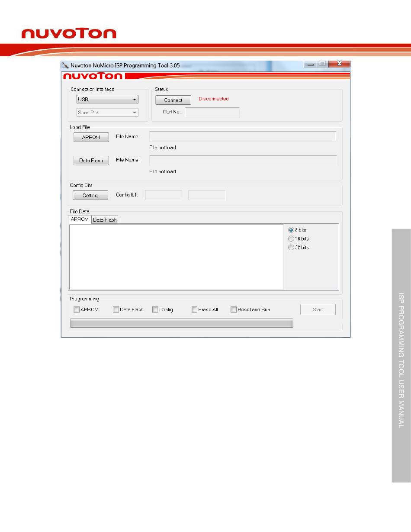
Task: Toggle the Reset and Run checkbox
Action: click(233, 310)
